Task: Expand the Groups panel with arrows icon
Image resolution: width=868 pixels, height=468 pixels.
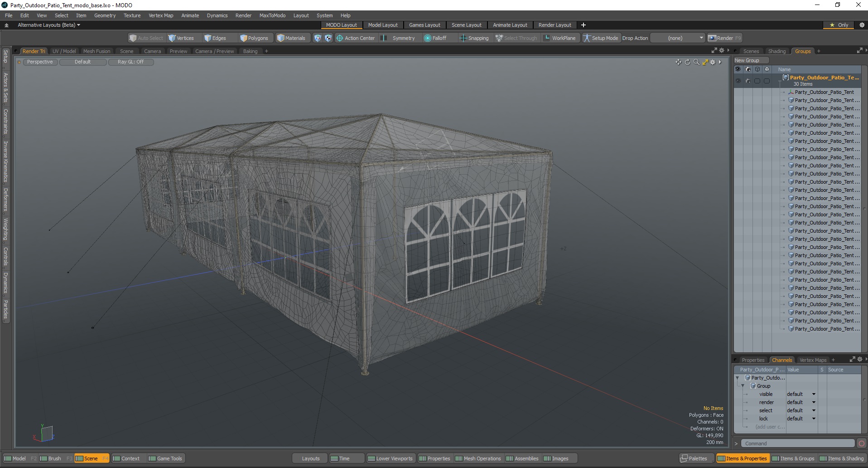Action: tap(859, 51)
